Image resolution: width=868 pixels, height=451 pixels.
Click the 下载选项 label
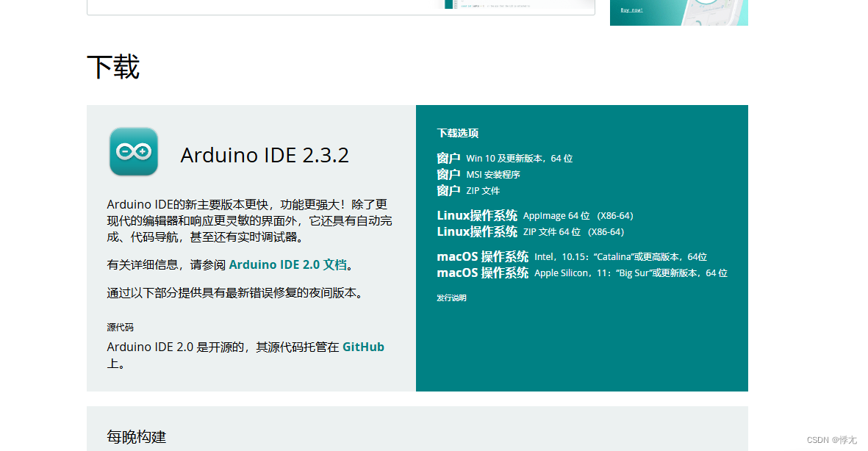point(457,133)
